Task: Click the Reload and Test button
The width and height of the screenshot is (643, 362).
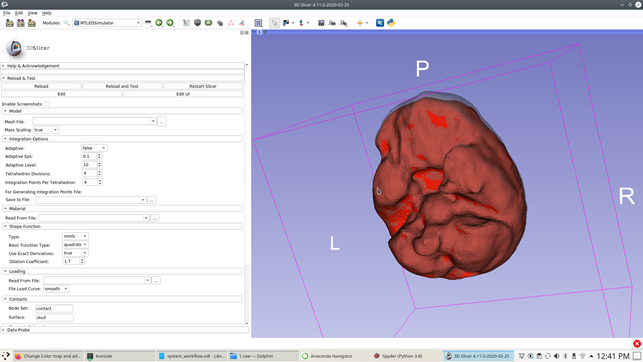Action: pyautogui.click(x=122, y=86)
